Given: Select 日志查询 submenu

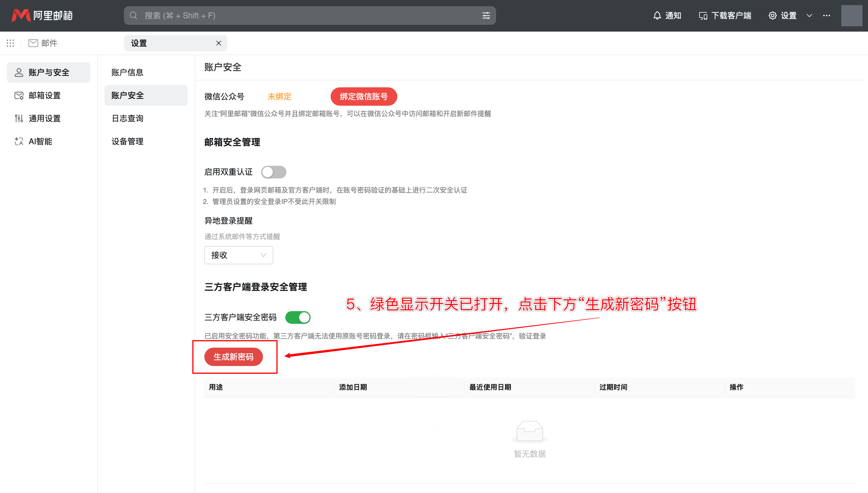Looking at the screenshot, I should 146,118.
